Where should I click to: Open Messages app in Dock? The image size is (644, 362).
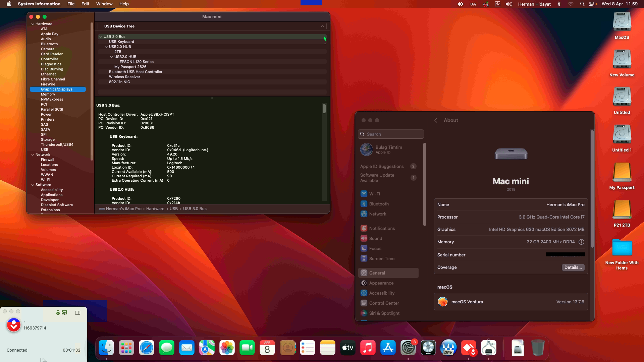point(167,348)
